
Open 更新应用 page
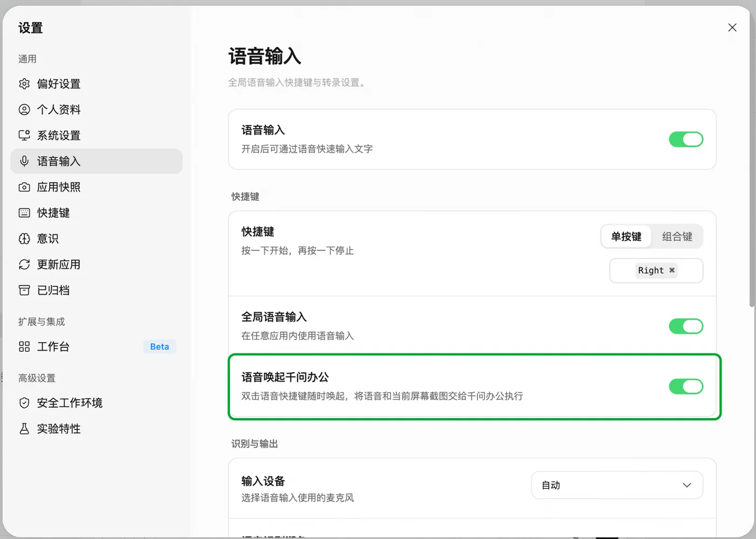coord(96,264)
